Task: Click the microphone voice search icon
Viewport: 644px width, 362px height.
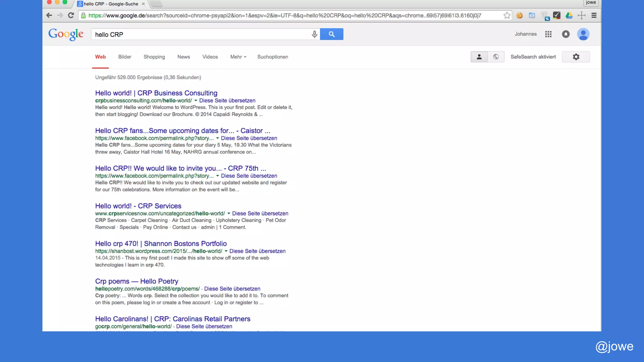Action: pyautogui.click(x=314, y=34)
